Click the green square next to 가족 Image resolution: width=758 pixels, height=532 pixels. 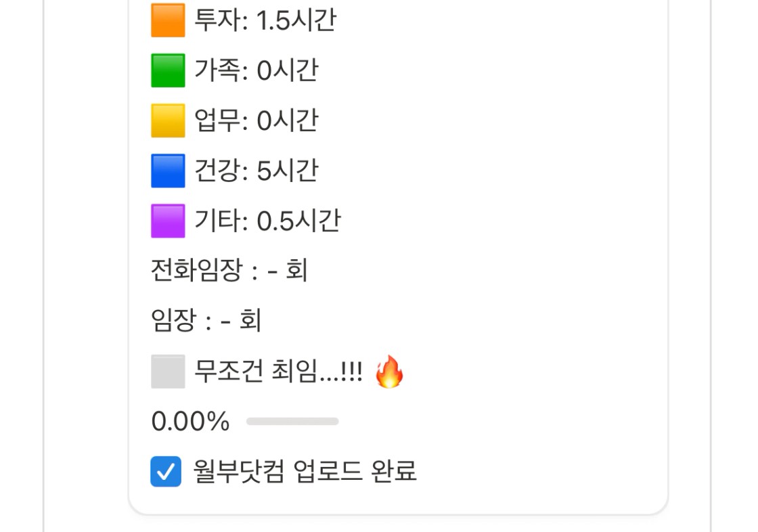click(168, 70)
